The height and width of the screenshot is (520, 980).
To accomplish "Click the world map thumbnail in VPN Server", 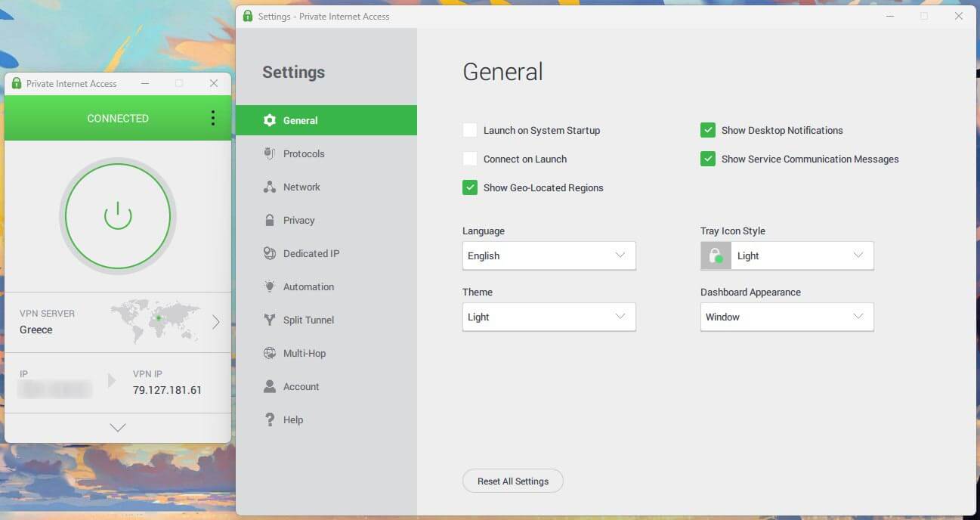I will 155,322.
